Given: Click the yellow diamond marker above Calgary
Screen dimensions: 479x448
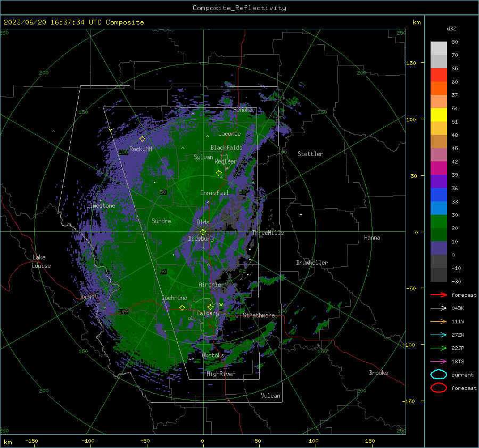Looking at the screenshot, I should point(210,307).
